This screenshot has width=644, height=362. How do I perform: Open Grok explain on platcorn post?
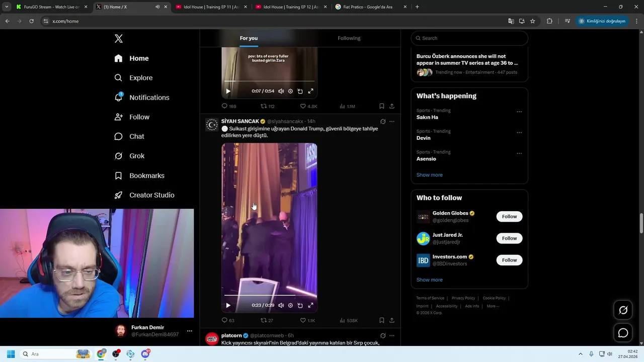pyautogui.click(x=383, y=335)
